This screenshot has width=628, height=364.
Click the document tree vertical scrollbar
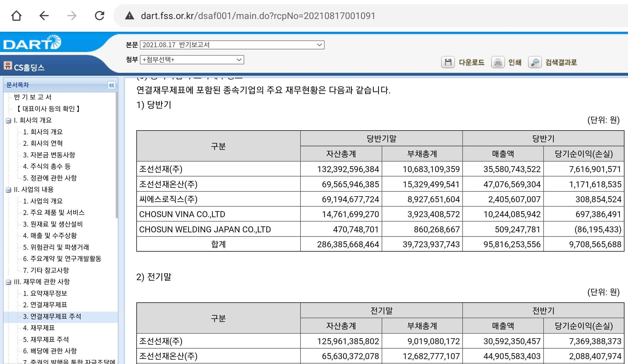point(117,155)
